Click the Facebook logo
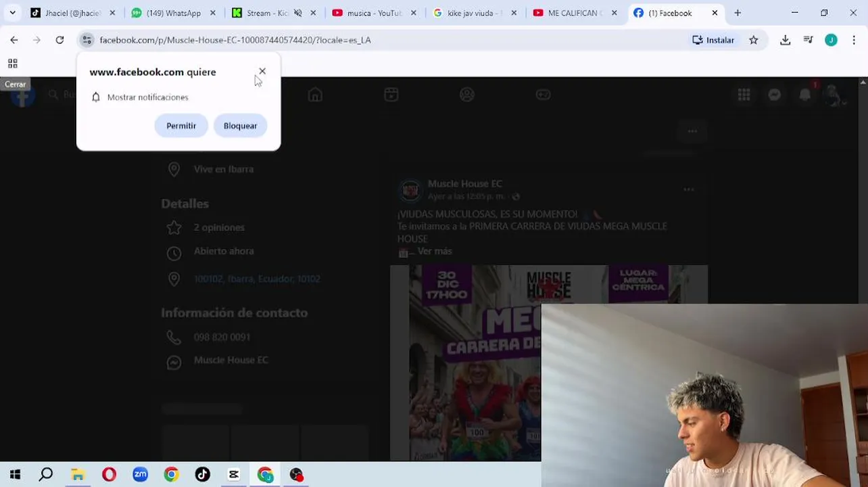This screenshot has height=487, width=868. [22, 95]
